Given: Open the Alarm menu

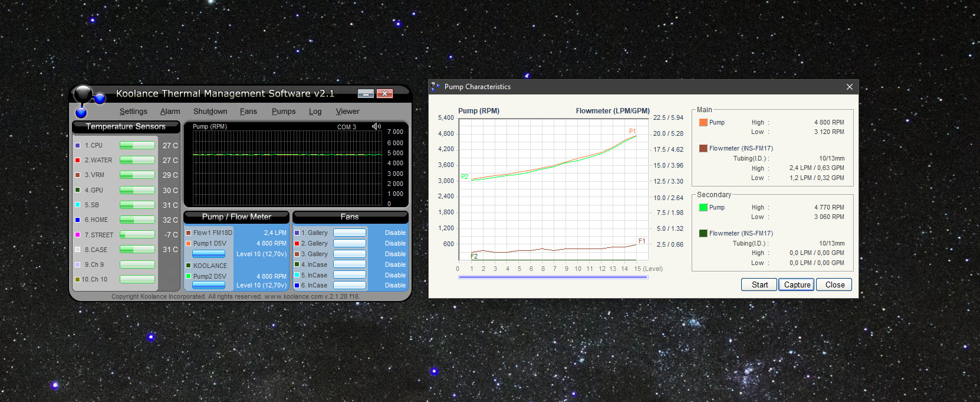Looking at the screenshot, I should tap(170, 112).
